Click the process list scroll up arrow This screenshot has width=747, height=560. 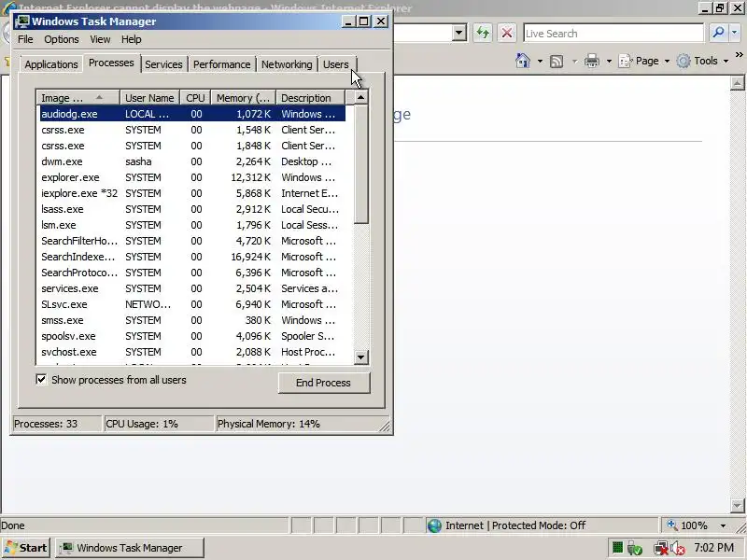(x=361, y=98)
